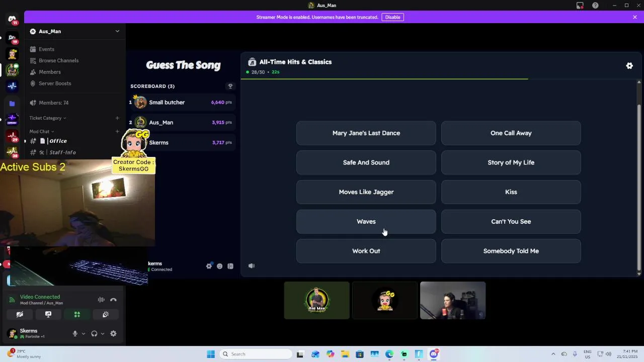The height and width of the screenshot is (362, 644).
Task: Open activity settings gear near Connected status
Action: (x=209, y=266)
